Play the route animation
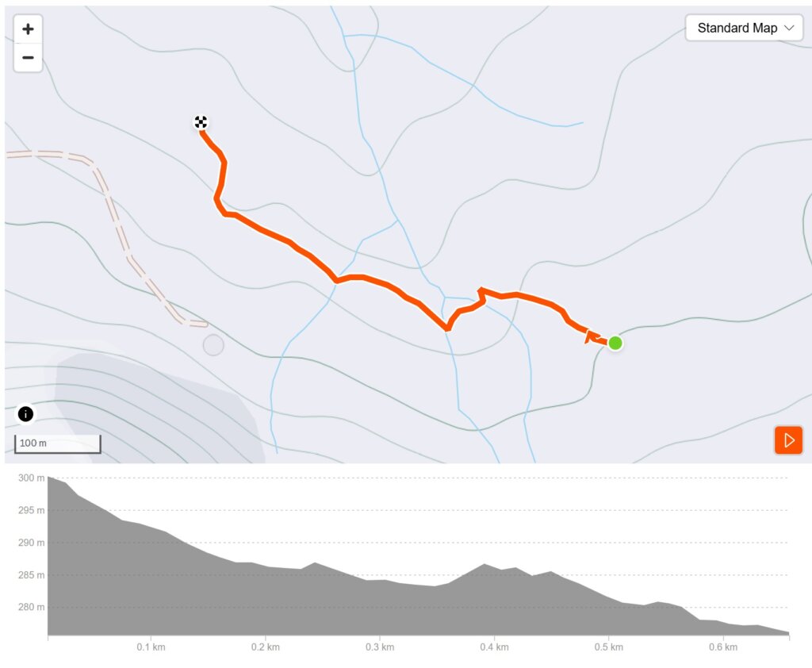This screenshot has height=668, width=812. coord(788,440)
